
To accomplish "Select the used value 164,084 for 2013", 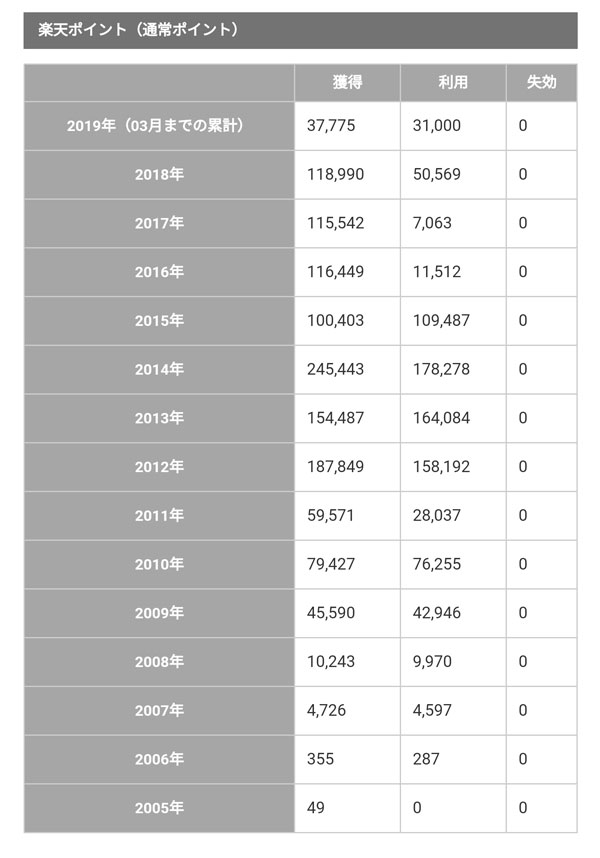I will (x=441, y=418).
